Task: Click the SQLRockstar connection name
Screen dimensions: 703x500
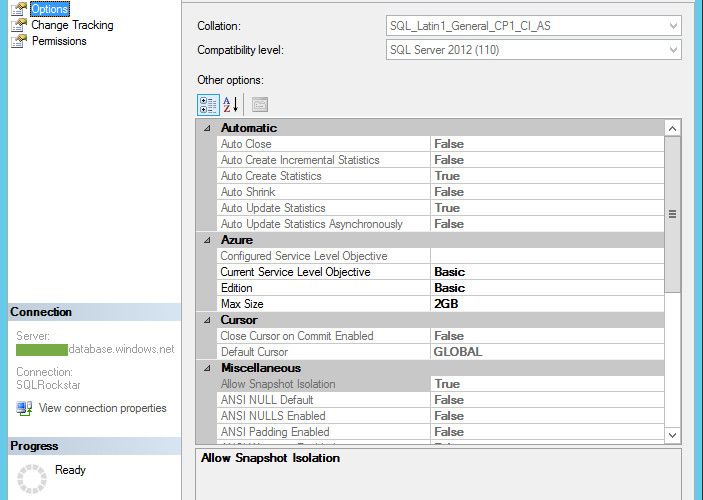Action: click(x=48, y=385)
